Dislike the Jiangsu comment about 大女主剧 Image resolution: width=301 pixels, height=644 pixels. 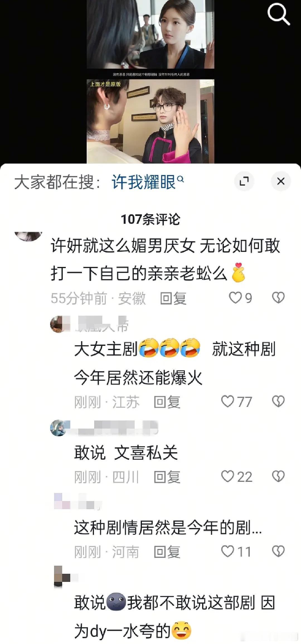tap(278, 402)
